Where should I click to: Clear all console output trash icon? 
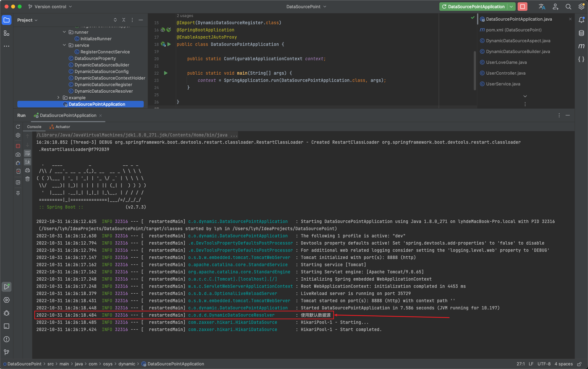28,179
